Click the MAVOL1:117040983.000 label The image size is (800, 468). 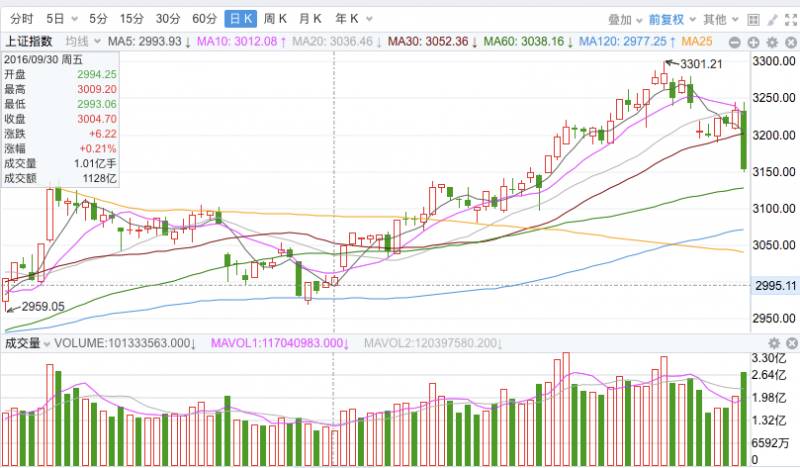[280, 343]
